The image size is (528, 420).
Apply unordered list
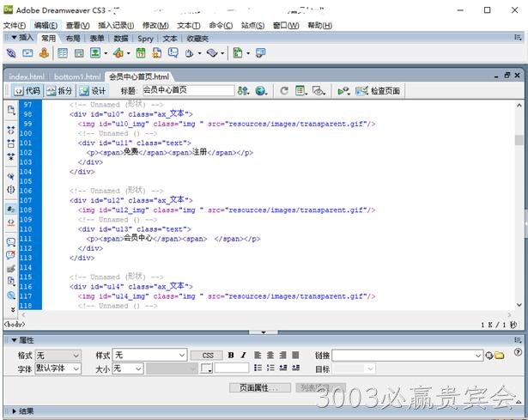258,368
